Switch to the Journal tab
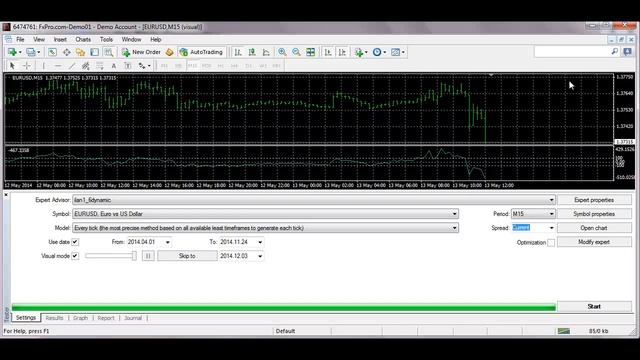Image resolution: width=640 pixels, height=360 pixels. [x=133, y=318]
